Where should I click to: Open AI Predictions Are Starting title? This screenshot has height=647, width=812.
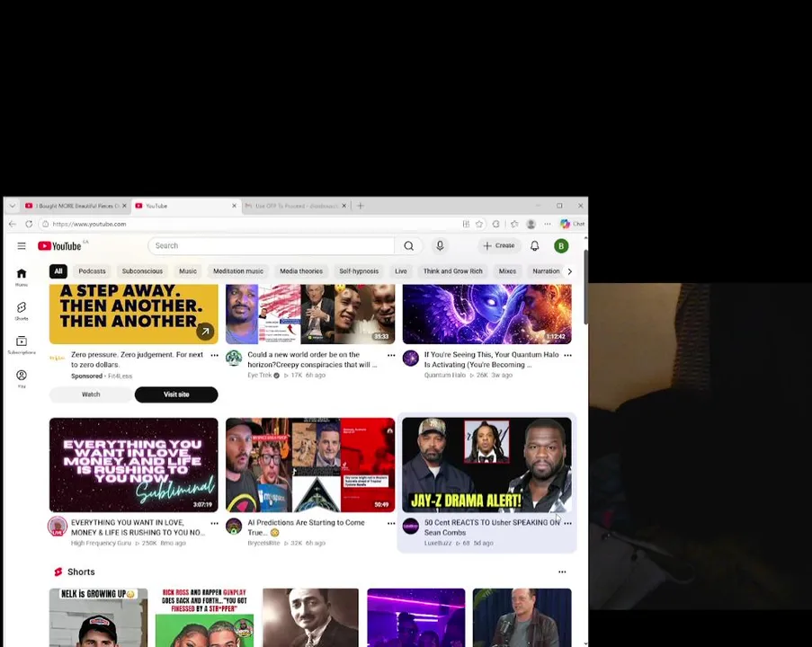pos(306,527)
